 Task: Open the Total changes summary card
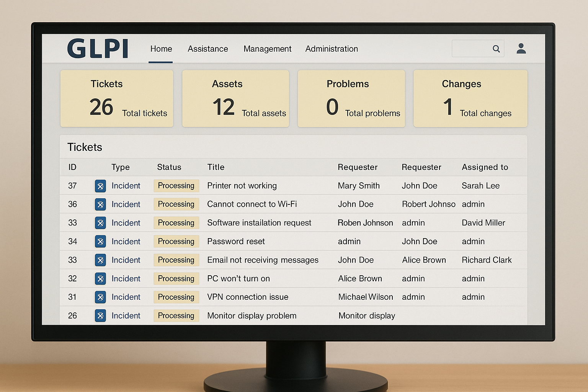470,98
